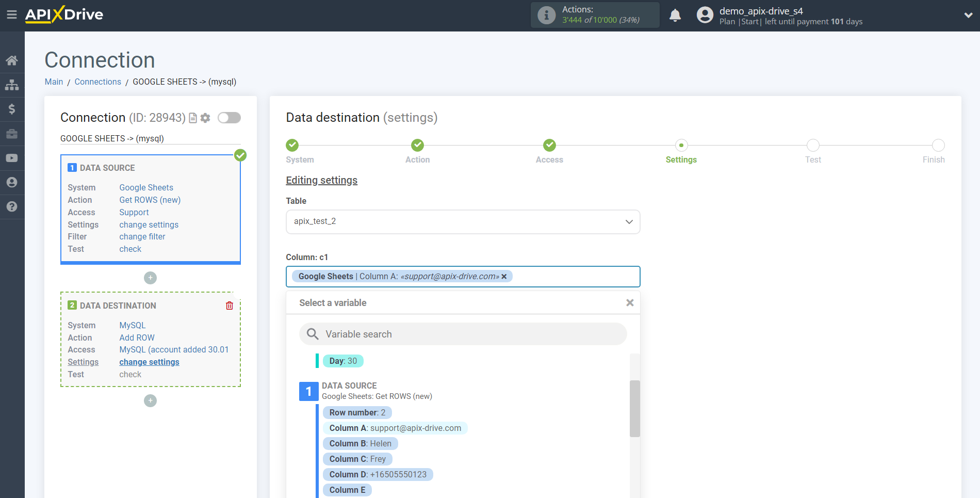Click data destination check link
Screen dimensions: 980x498
pyautogui.click(x=130, y=374)
